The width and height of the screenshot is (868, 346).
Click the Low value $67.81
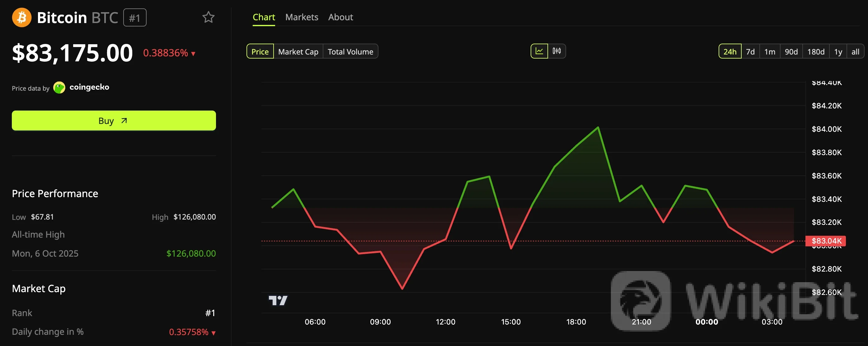point(42,217)
